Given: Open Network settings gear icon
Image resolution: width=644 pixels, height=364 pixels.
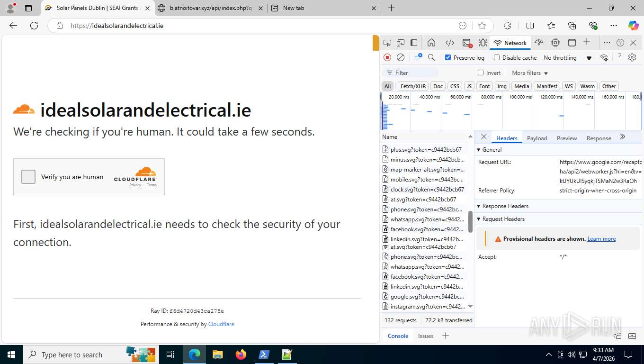Looking at the screenshot, I should point(632,57).
